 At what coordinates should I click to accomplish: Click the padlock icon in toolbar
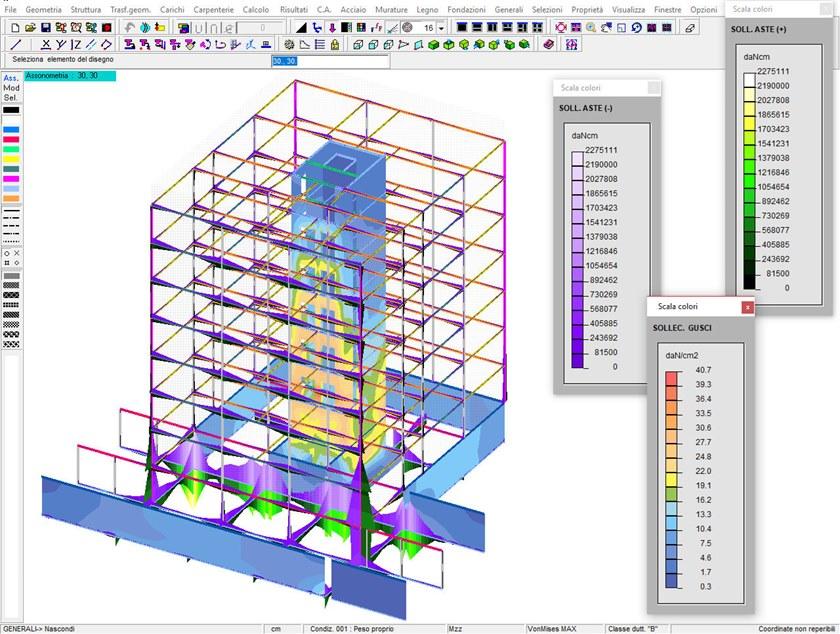pyautogui.click(x=333, y=45)
